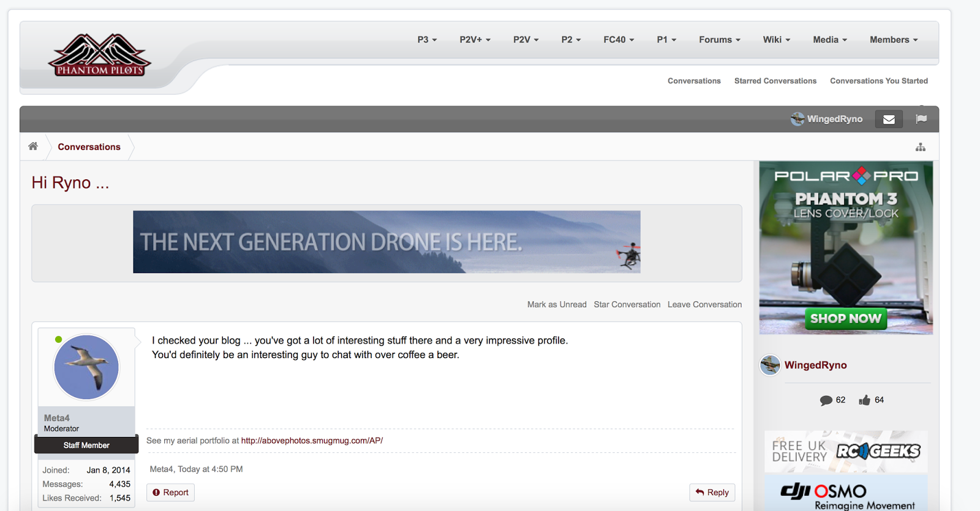Expand the P2 dropdown menu

[571, 40]
